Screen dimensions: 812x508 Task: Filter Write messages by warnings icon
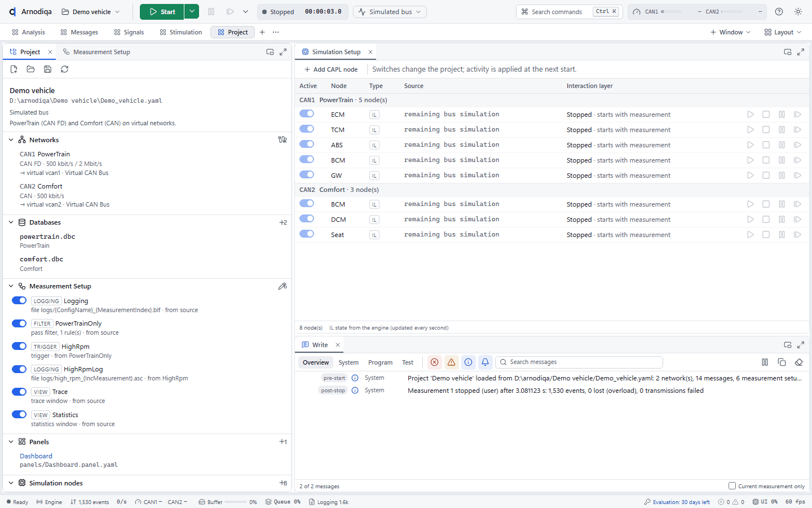[452, 362]
